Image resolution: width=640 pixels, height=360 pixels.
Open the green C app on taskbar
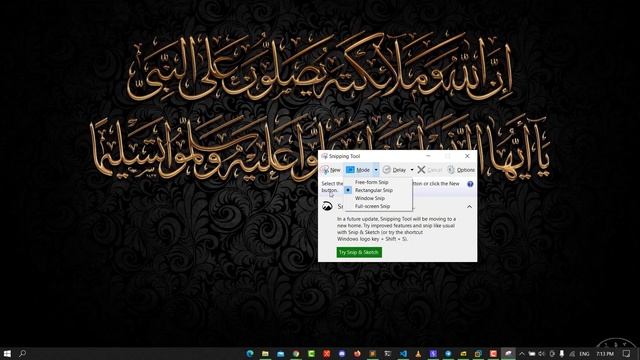(x=311, y=353)
